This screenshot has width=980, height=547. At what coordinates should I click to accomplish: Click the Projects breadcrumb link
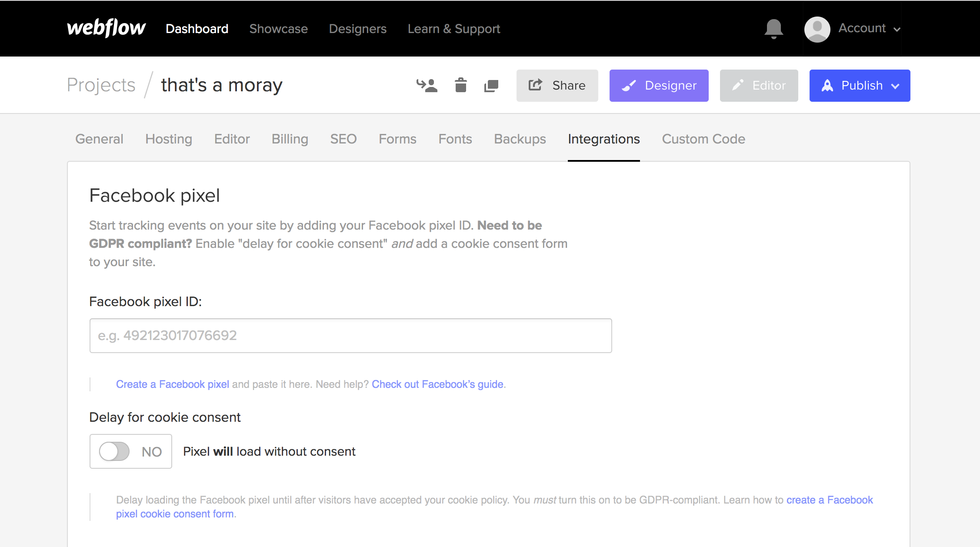point(101,85)
